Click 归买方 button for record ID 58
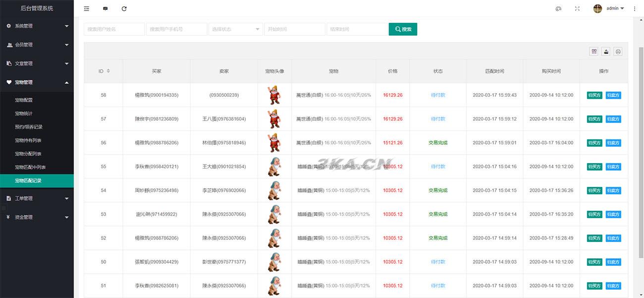The width and height of the screenshot is (644, 298). [594, 95]
